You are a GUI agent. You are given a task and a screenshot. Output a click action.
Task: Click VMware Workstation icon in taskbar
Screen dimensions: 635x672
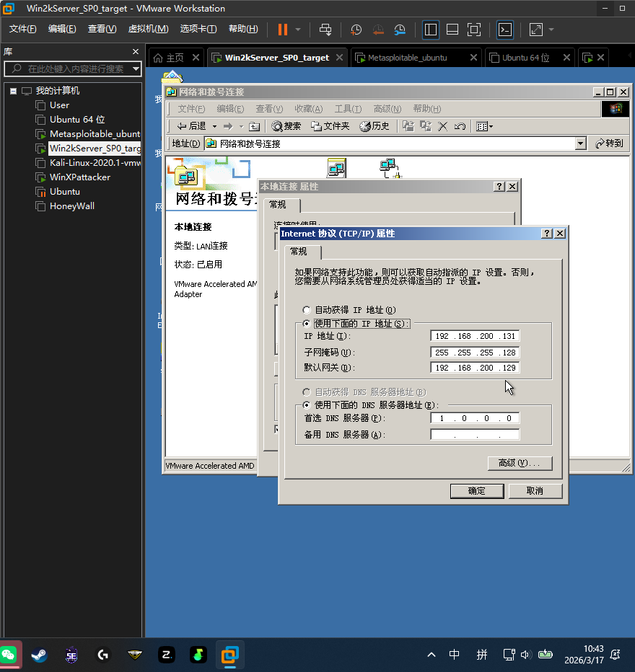pyautogui.click(x=229, y=655)
